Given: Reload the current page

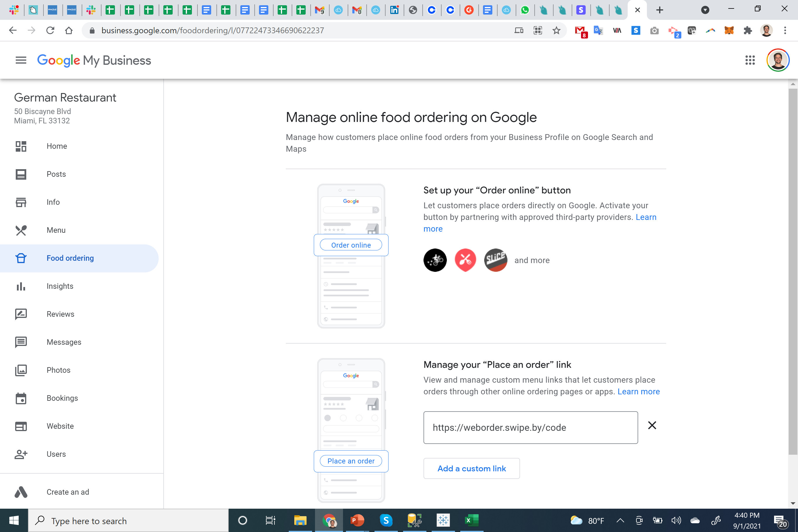Looking at the screenshot, I should [x=50, y=31].
